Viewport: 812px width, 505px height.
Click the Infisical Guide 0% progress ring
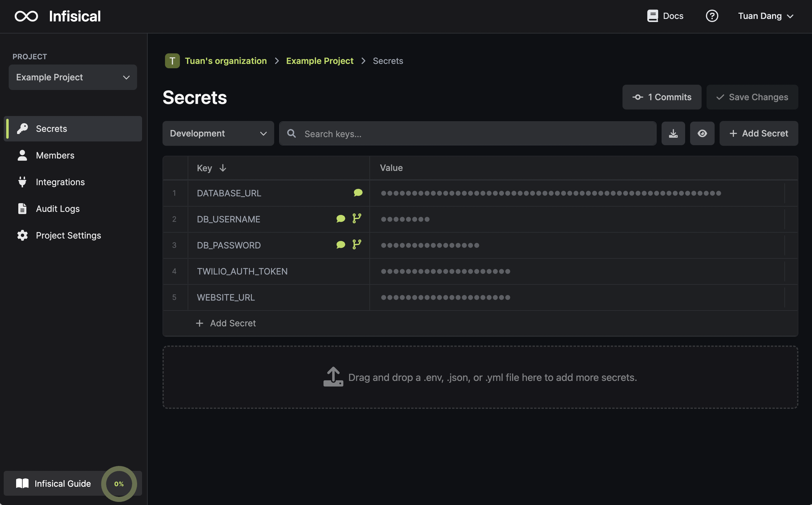(x=119, y=484)
